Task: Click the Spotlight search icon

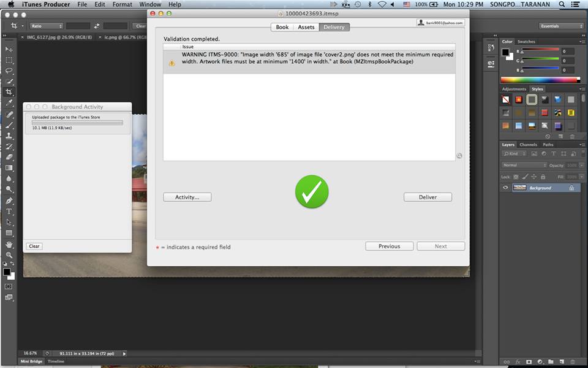Action: point(562,4)
